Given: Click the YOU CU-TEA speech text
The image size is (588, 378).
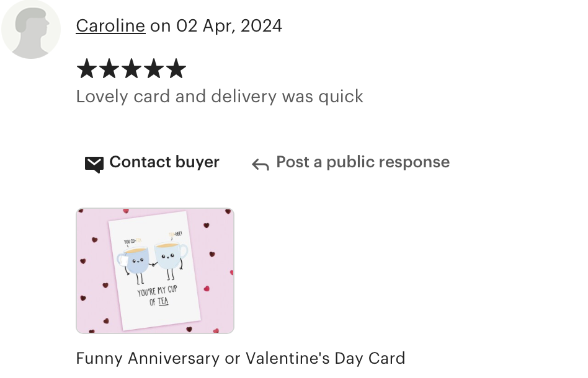Looking at the screenshot, I should point(132,241).
